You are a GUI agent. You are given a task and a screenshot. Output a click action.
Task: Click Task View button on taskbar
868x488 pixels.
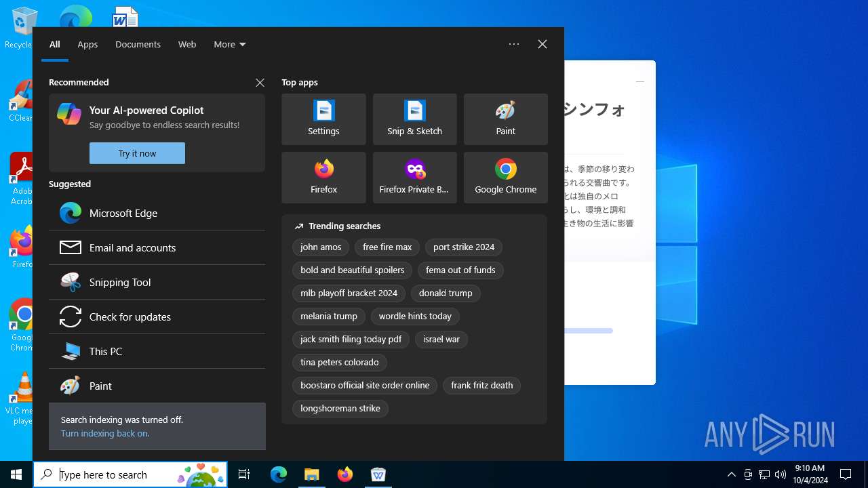244,474
